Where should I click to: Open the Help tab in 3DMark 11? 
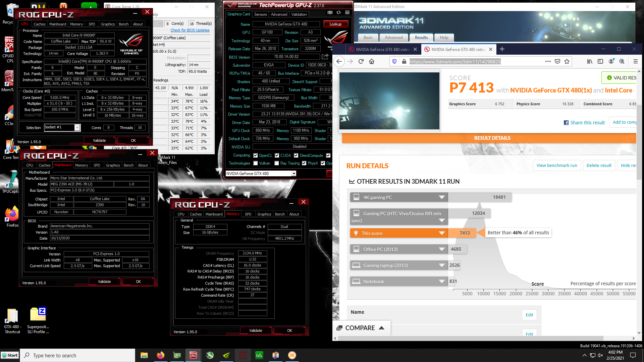444,38
